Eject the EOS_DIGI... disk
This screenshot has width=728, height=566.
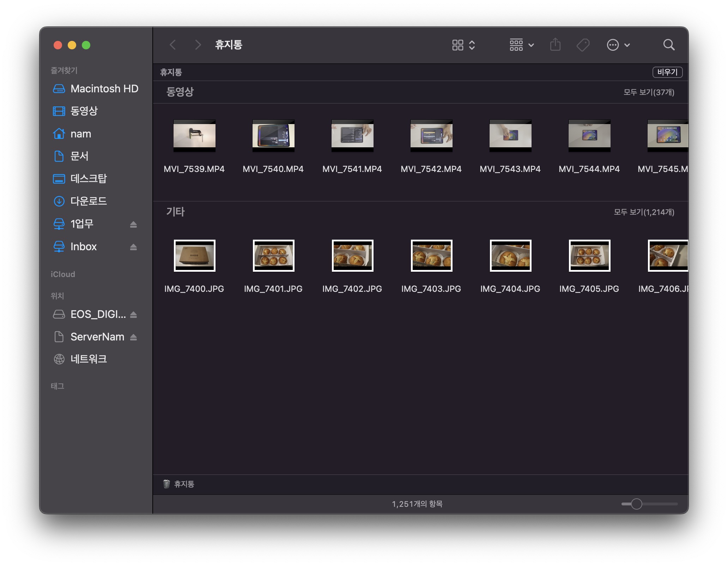(x=133, y=315)
